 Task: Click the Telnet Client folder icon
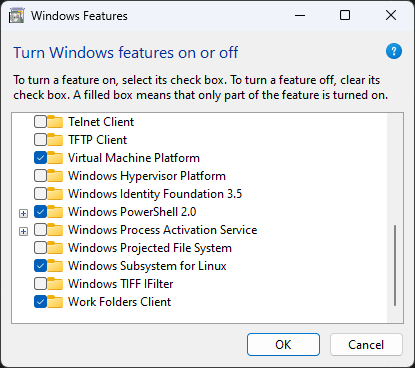click(55, 122)
